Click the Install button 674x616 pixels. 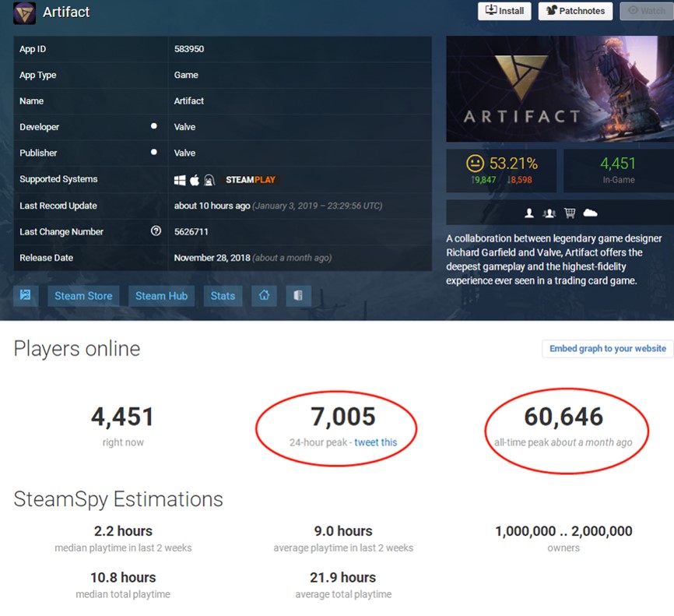point(504,11)
